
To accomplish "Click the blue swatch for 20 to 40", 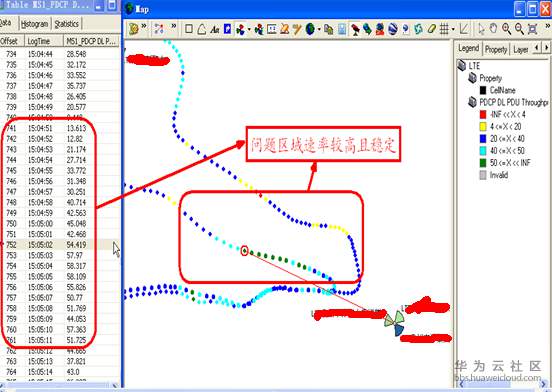I will (x=483, y=139).
